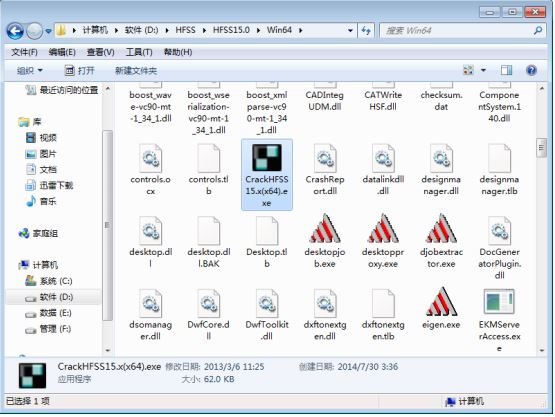Click the 新建文件夹 button
The image size is (555, 417).
click(x=136, y=71)
